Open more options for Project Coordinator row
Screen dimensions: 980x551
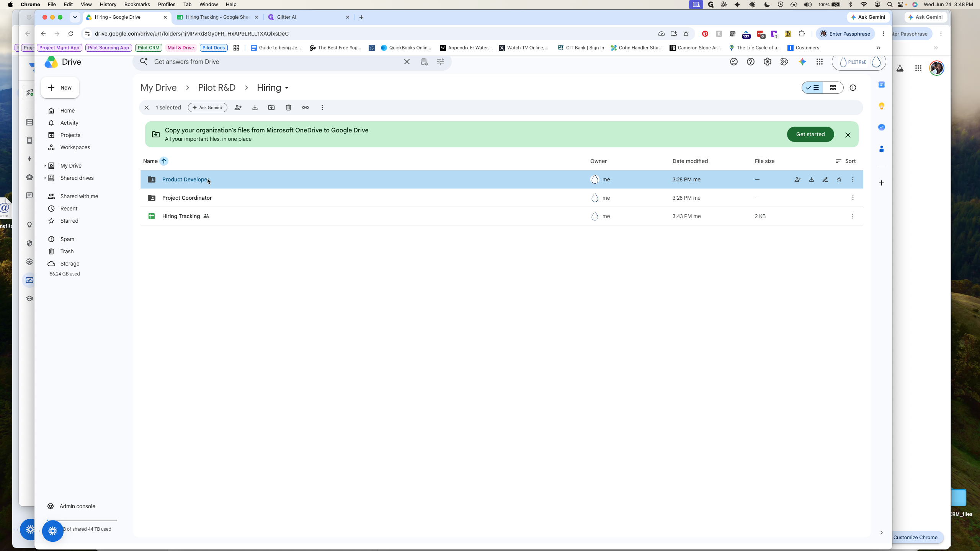pos(853,198)
